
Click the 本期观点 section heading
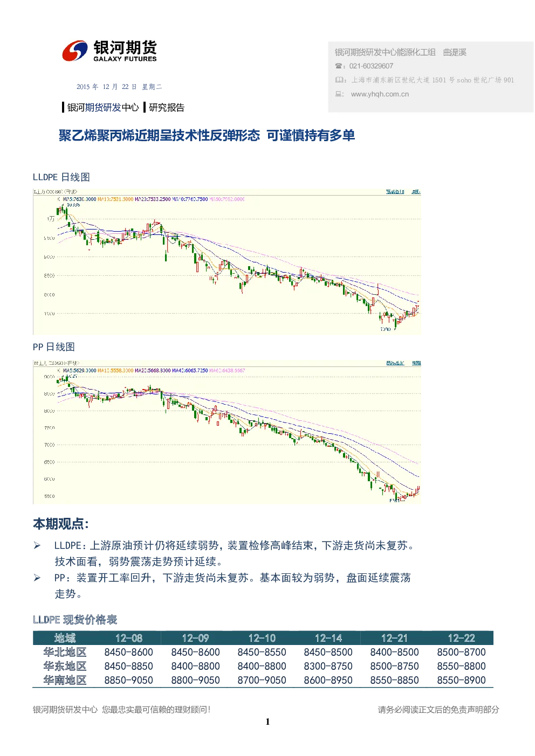61,524
